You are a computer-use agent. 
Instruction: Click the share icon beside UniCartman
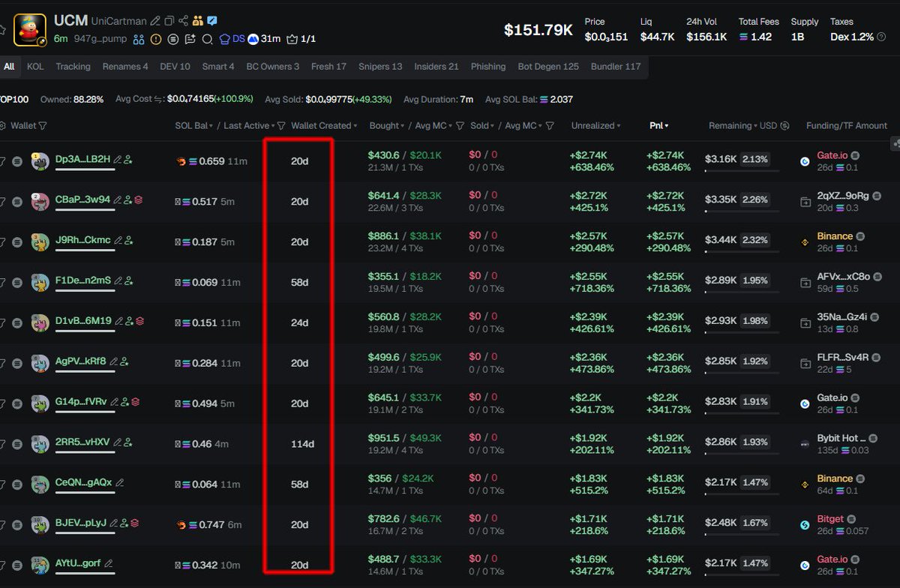click(184, 21)
